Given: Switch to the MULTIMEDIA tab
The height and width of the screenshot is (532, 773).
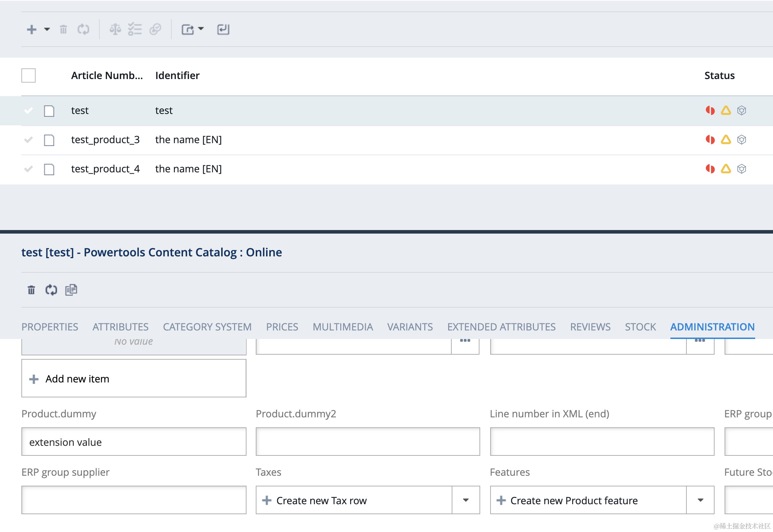Looking at the screenshot, I should (343, 327).
